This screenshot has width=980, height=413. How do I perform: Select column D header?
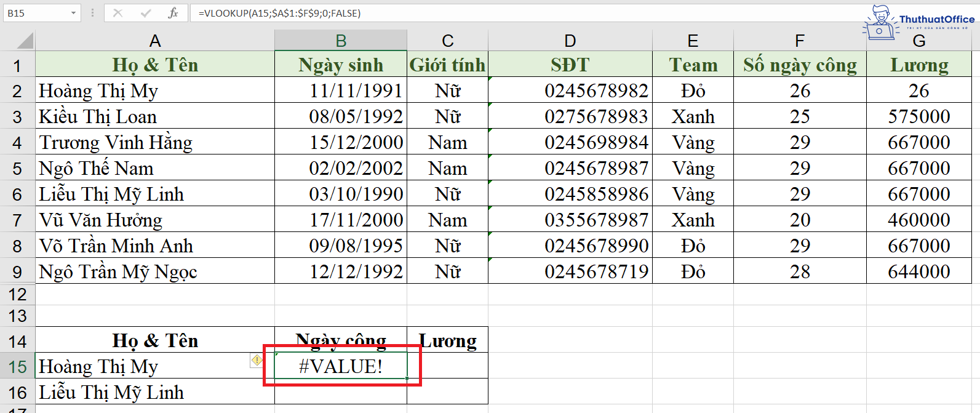point(570,41)
